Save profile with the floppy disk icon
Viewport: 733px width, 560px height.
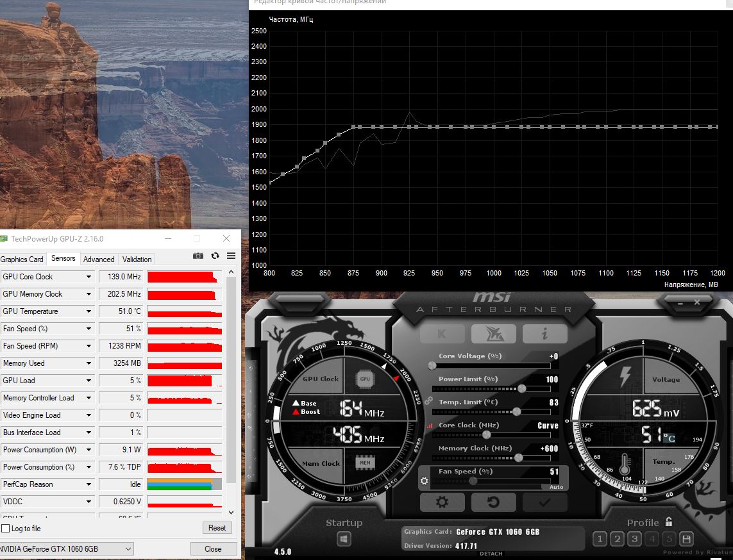[687, 539]
